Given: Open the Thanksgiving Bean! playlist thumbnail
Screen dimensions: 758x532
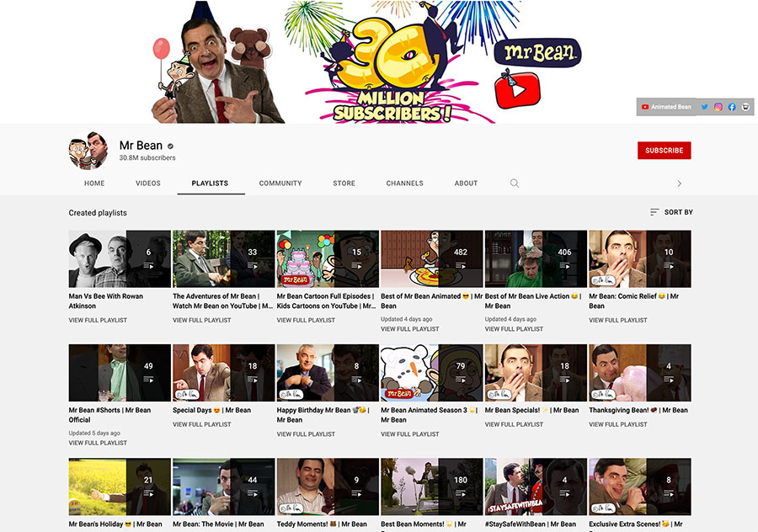Looking at the screenshot, I should coord(640,373).
